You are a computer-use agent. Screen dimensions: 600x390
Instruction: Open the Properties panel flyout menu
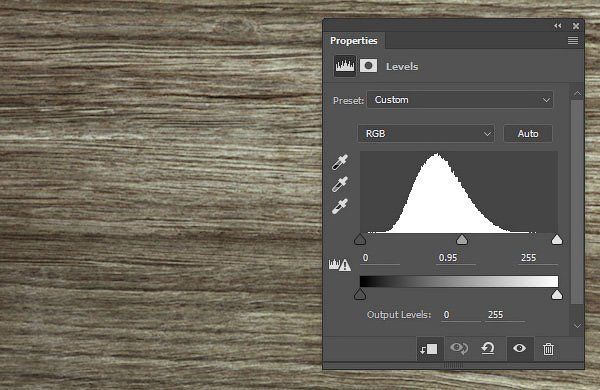point(573,41)
